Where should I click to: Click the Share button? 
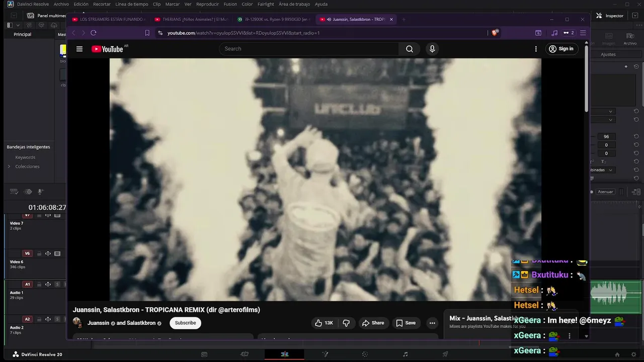tap(373, 323)
